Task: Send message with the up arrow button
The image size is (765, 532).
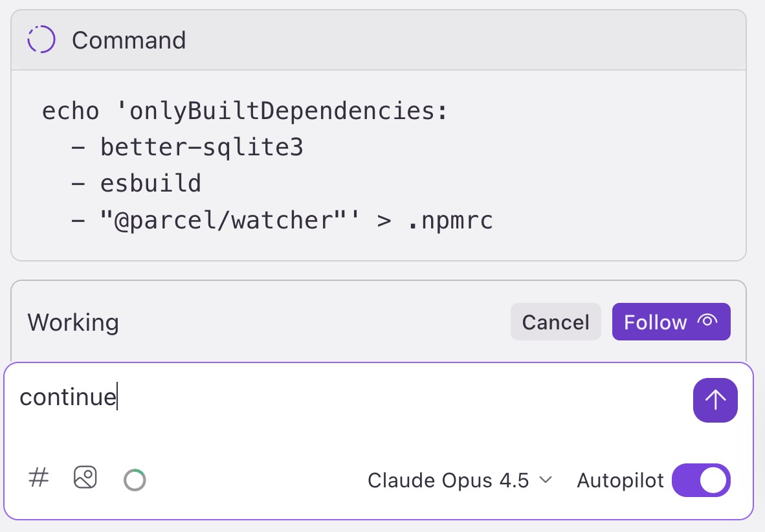Action: [x=715, y=400]
